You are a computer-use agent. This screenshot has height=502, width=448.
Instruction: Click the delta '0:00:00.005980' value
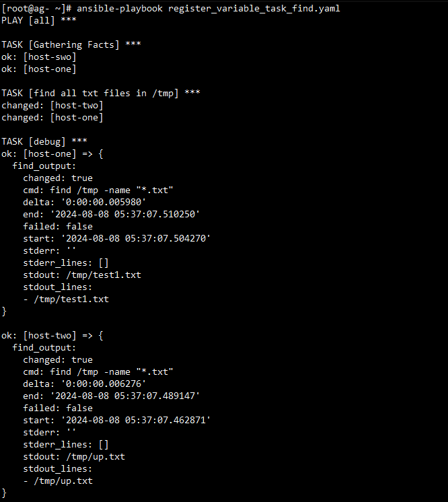coord(104,203)
